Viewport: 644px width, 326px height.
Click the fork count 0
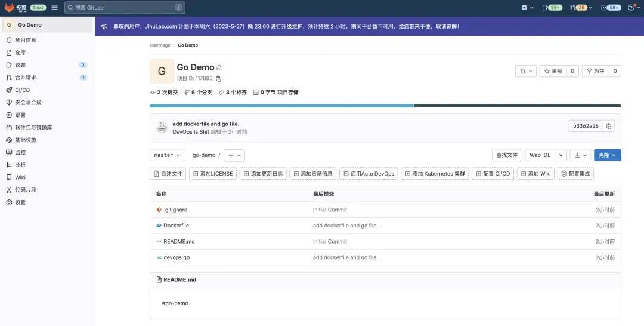(x=615, y=71)
